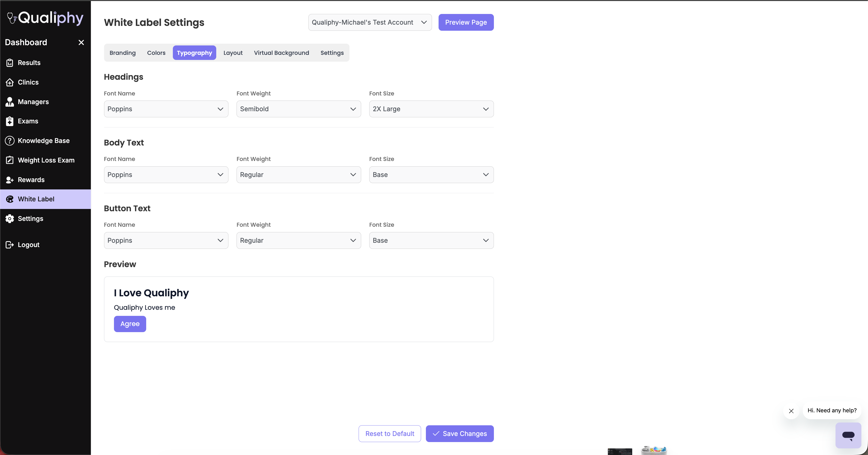The width and height of the screenshot is (868, 455).
Task: Click the White Label Settings page title
Action: coord(154,23)
